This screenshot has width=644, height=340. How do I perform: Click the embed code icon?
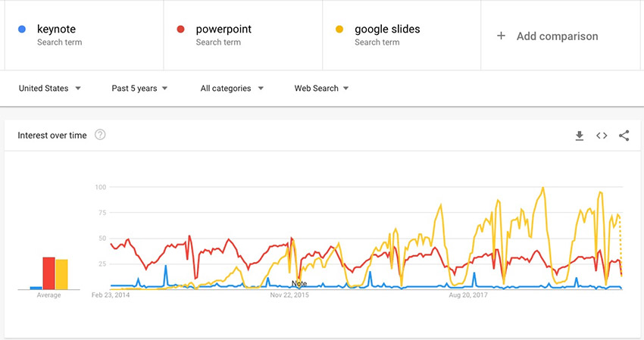[x=602, y=136]
